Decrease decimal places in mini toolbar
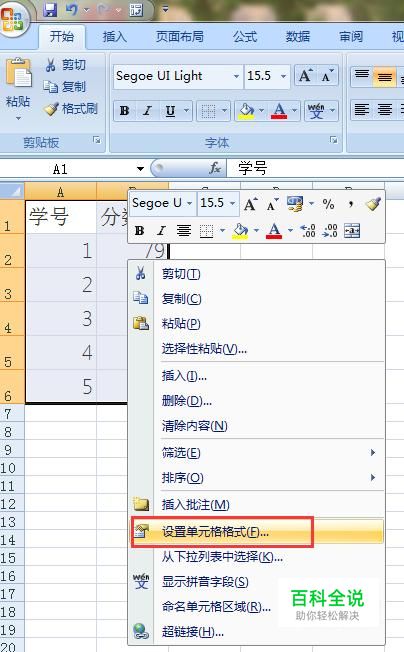The image size is (404, 652). (x=330, y=231)
